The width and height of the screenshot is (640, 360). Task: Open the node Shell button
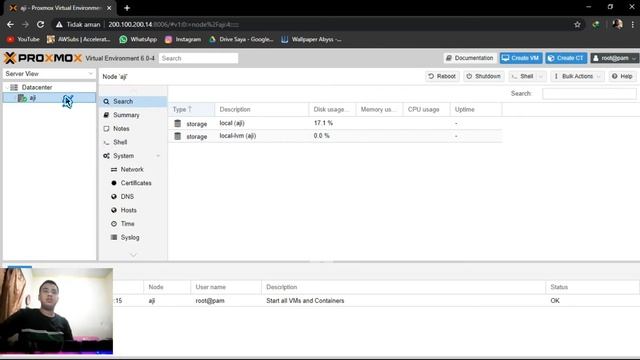click(522, 76)
